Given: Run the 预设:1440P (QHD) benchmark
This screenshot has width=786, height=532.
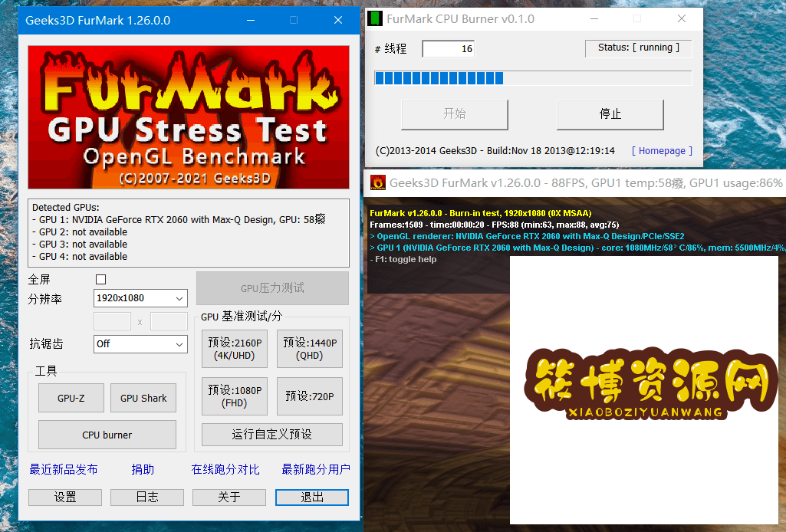Looking at the screenshot, I should tap(310, 349).
